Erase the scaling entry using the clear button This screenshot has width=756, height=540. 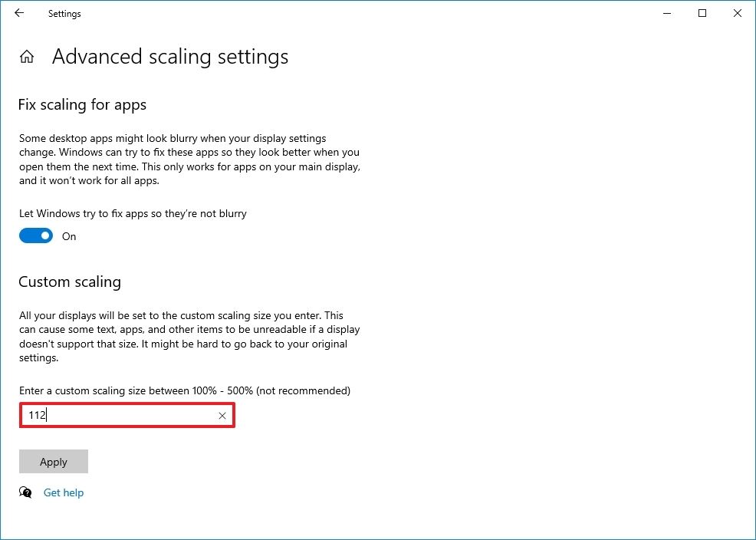tap(222, 415)
